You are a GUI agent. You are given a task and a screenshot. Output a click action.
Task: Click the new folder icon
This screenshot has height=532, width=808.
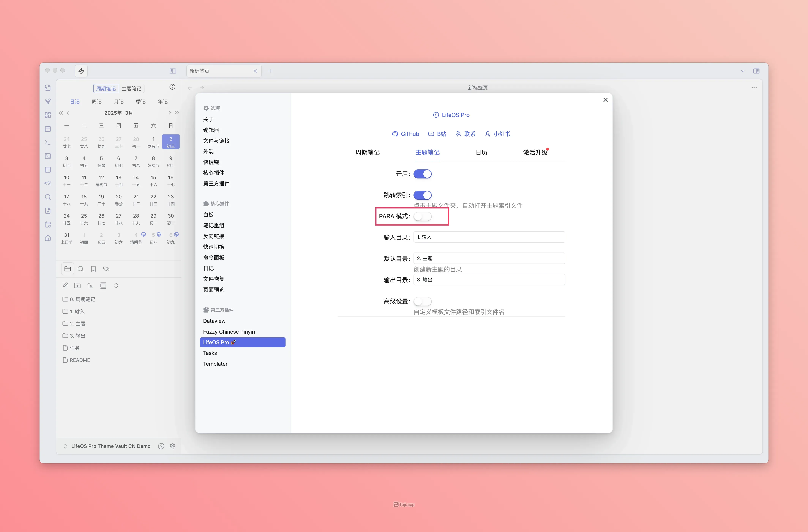click(x=77, y=286)
